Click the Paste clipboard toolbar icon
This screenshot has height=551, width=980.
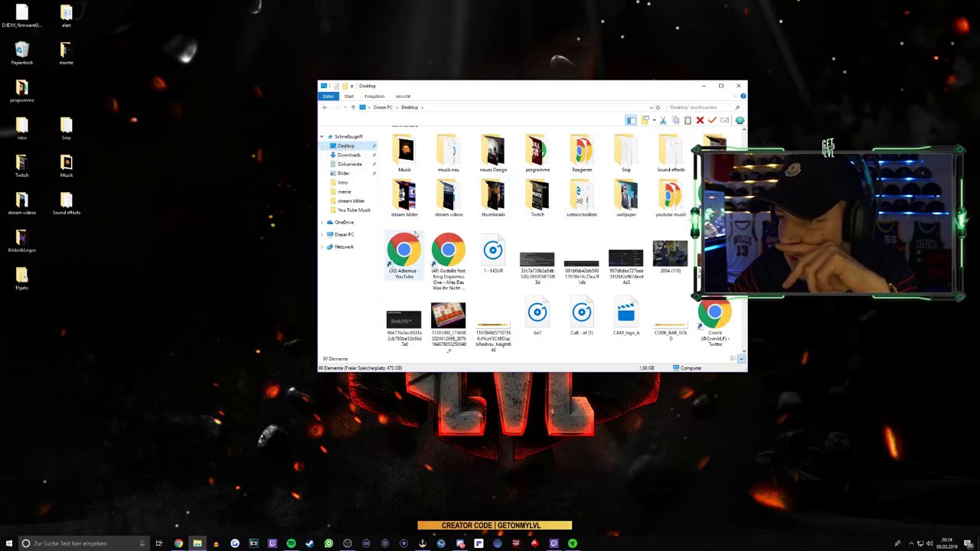pyautogui.click(x=688, y=120)
